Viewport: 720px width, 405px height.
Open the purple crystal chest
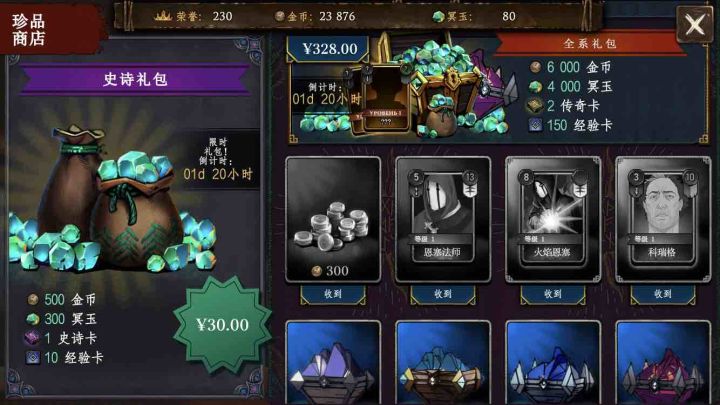tap(333, 363)
